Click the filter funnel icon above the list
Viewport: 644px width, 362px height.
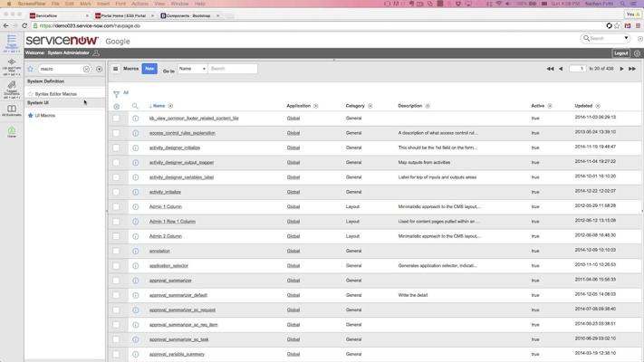(116, 93)
